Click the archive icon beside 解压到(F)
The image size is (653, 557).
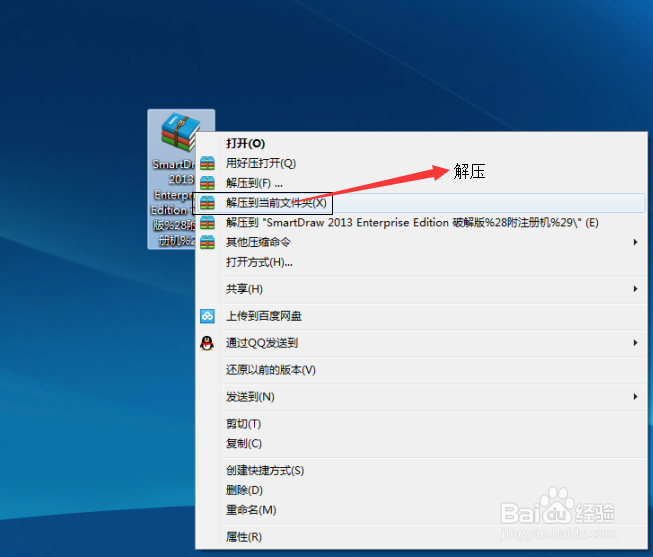[207, 183]
